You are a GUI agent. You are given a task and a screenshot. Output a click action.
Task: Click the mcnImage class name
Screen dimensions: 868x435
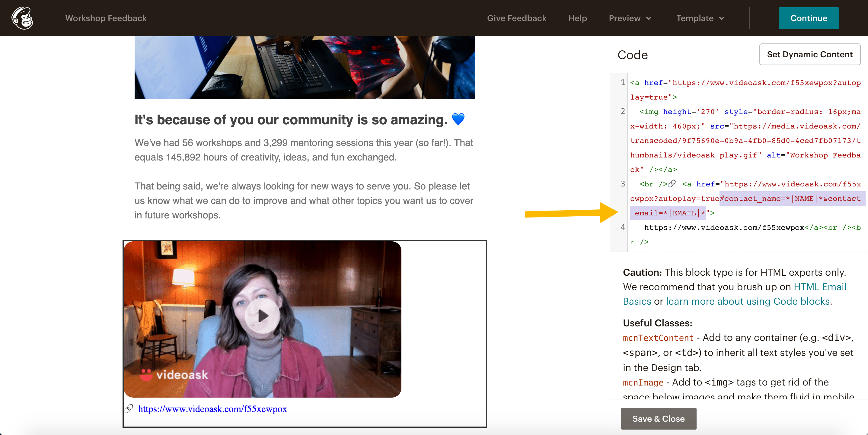coord(643,383)
